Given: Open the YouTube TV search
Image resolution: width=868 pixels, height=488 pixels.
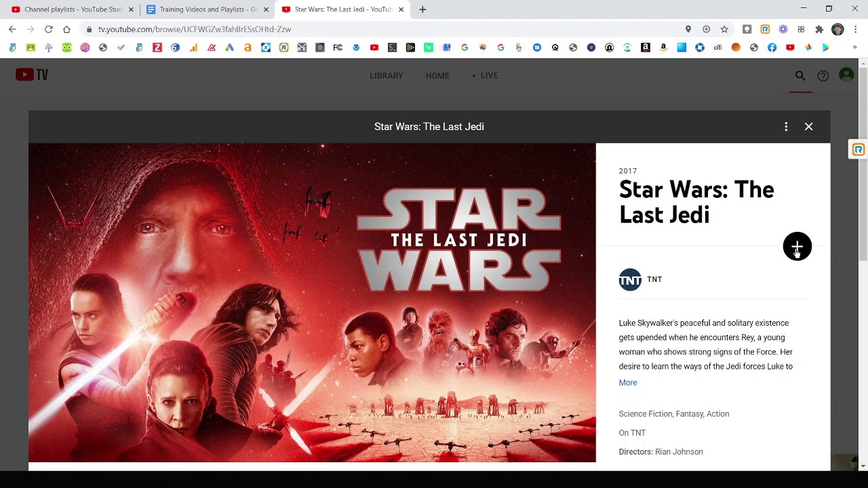Looking at the screenshot, I should (x=800, y=76).
